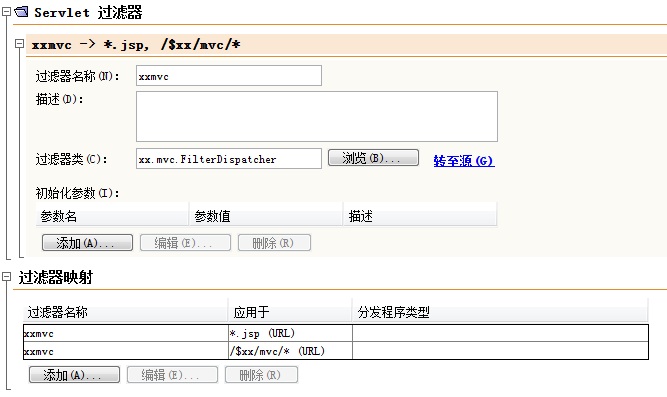Click 编辑(E)... under 初始化参数
Screen dimensions: 667x397
[185, 243]
